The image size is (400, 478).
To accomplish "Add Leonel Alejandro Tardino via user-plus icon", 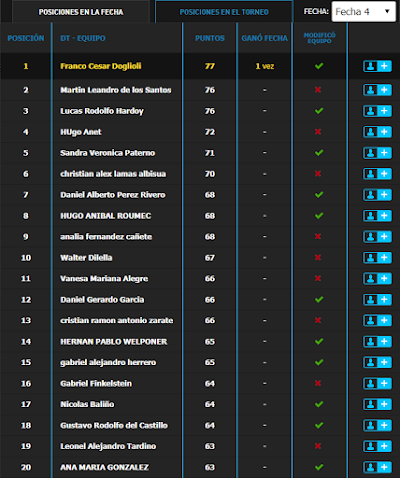I will pyautogui.click(x=377, y=446).
